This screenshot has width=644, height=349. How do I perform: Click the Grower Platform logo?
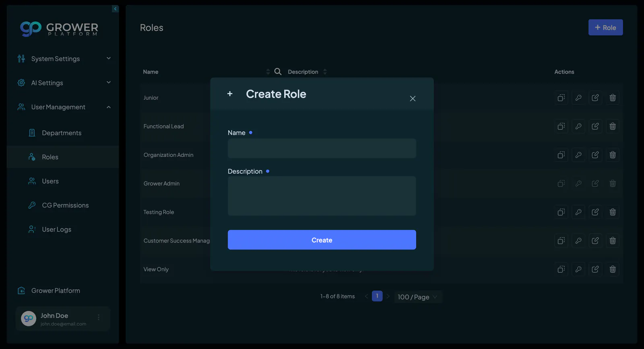coord(59,29)
